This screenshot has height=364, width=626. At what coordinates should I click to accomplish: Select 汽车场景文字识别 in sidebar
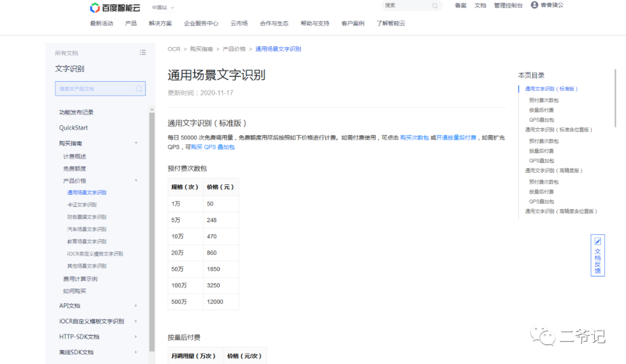click(86, 229)
